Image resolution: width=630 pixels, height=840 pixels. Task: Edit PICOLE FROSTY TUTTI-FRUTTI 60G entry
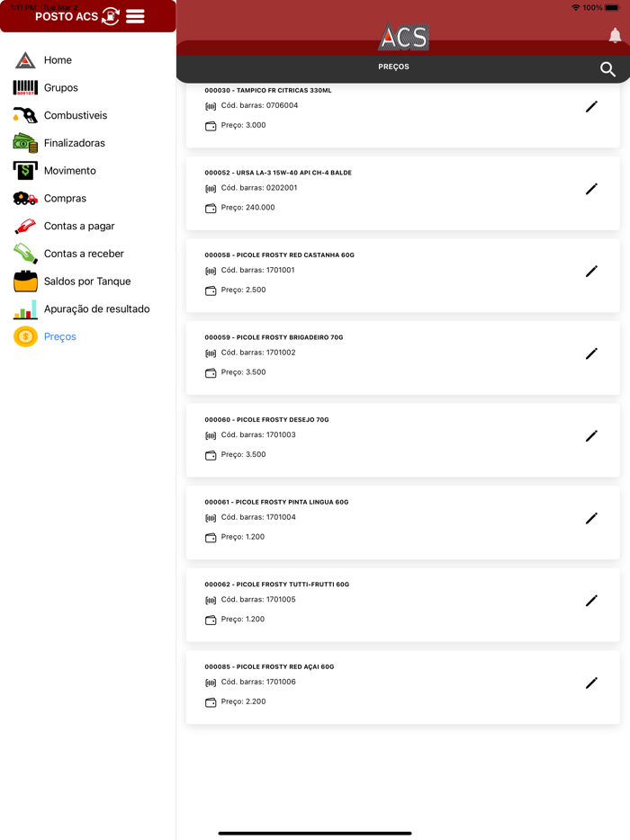coord(591,600)
